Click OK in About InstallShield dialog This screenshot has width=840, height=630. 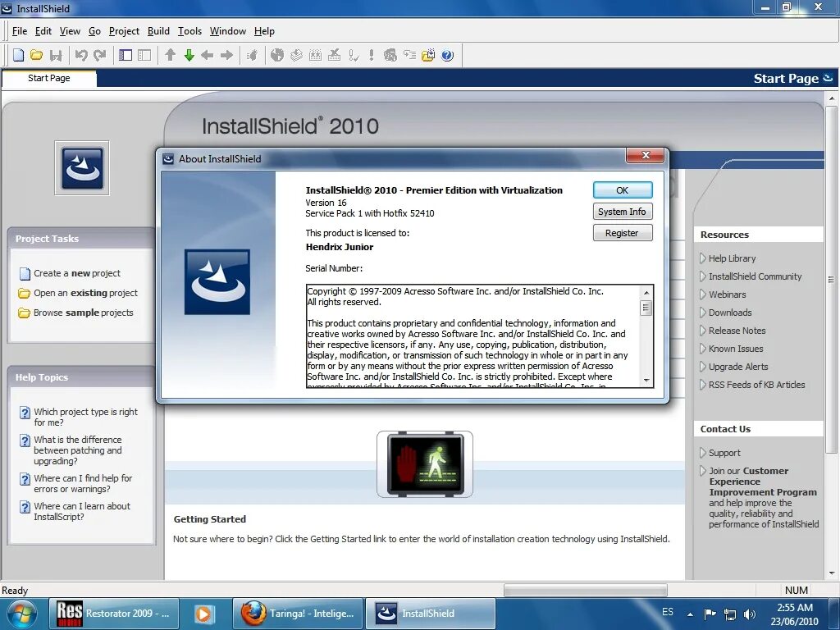[623, 190]
